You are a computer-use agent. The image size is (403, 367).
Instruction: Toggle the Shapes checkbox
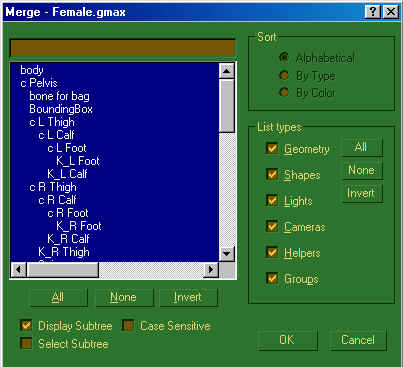point(272,174)
